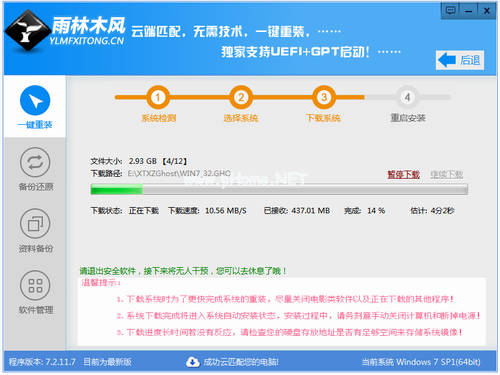
Task: Click the file size 2.93 GB text
Action: click(x=143, y=161)
